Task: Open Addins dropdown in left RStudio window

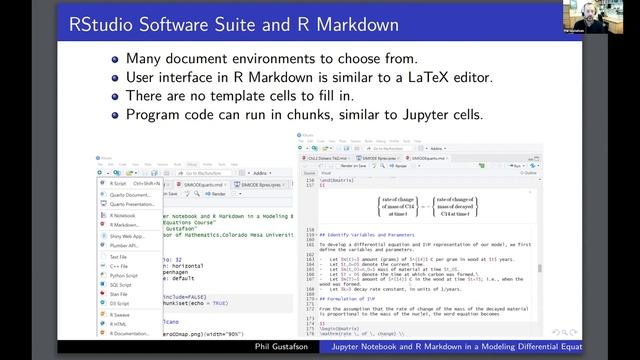Action: [x=262, y=173]
